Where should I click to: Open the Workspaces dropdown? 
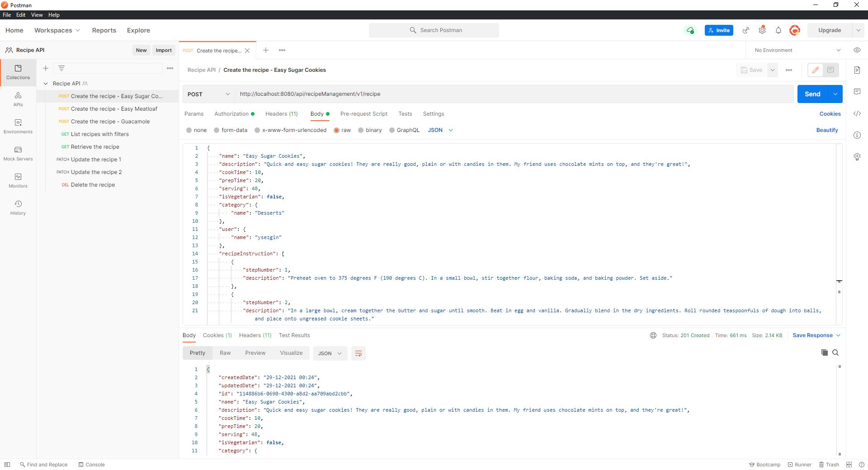[57, 30]
